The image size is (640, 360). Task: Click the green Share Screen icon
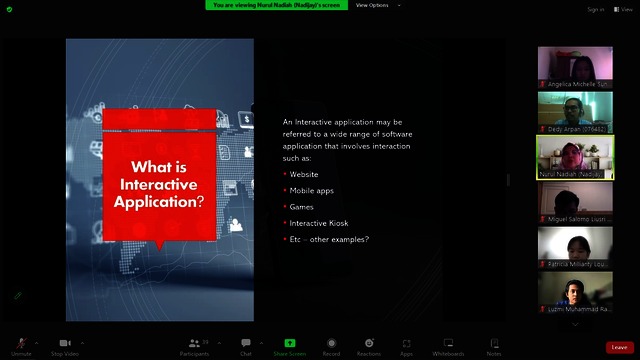click(290, 343)
